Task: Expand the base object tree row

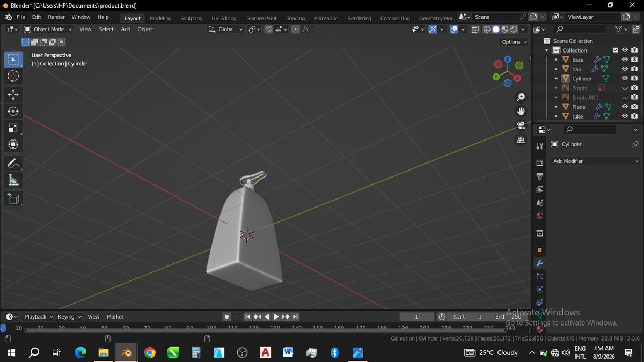Action: click(556, 60)
